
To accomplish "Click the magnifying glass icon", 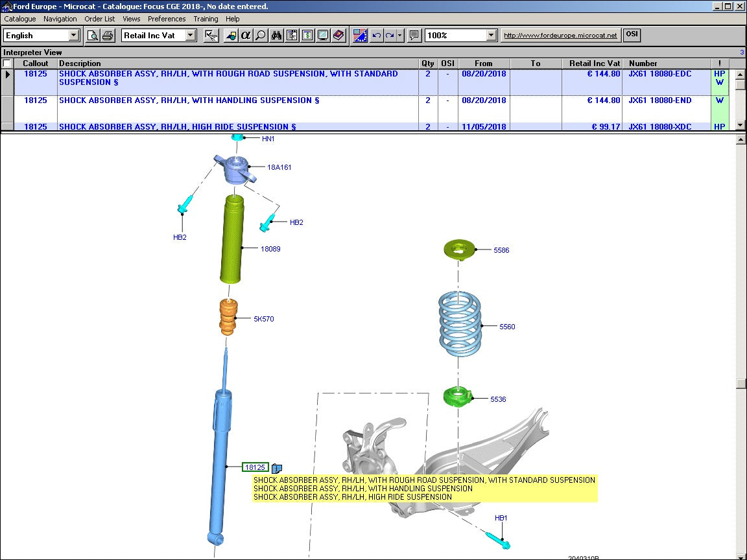I will tap(261, 35).
